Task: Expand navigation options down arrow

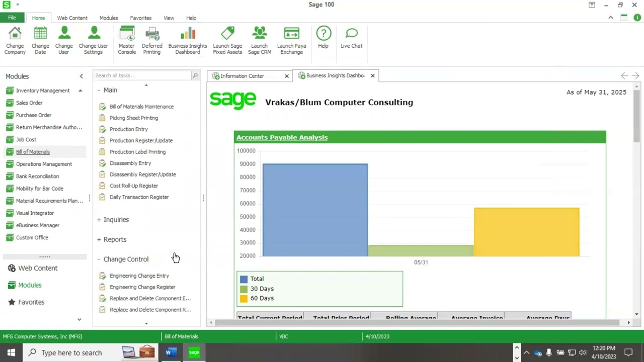Action: tap(79, 319)
